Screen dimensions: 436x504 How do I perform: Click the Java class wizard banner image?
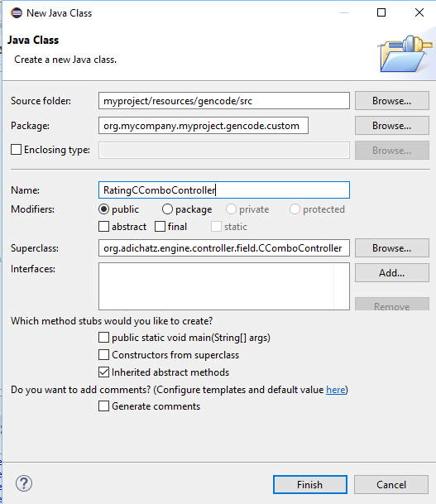point(405,53)
